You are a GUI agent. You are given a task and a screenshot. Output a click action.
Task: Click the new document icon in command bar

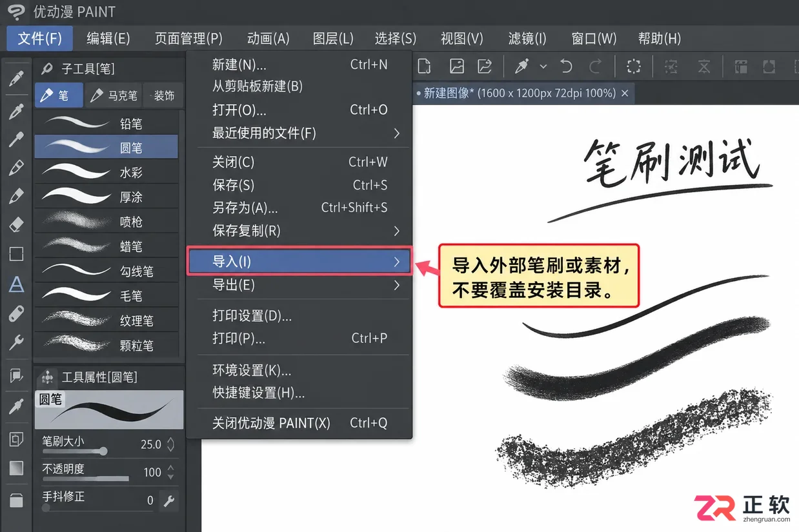(x=424, y=66)
